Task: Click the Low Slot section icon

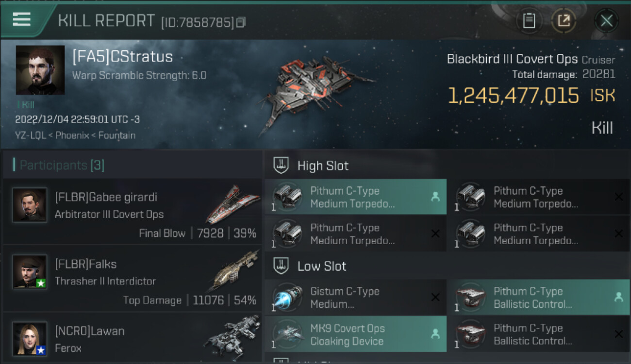Action: [x=282, y=266]
